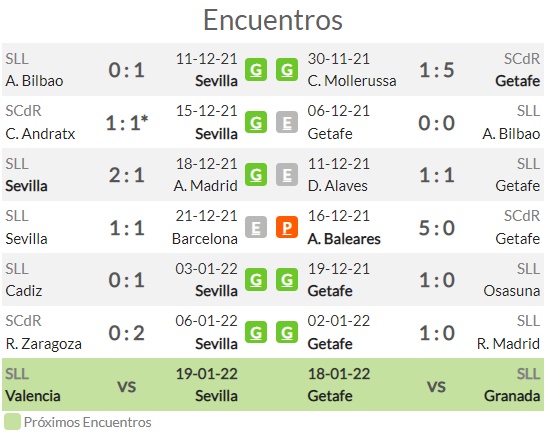Open the 1:5 C. Mollerussa vs Getafe score
The height and width of the screenshot is (435, 546).
(437, 70)
